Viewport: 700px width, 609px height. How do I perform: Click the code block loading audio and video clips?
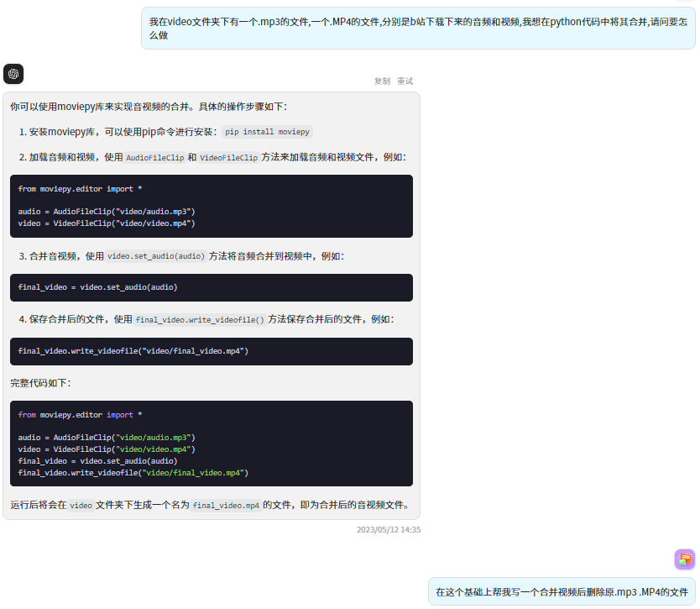tap(212, 206)
